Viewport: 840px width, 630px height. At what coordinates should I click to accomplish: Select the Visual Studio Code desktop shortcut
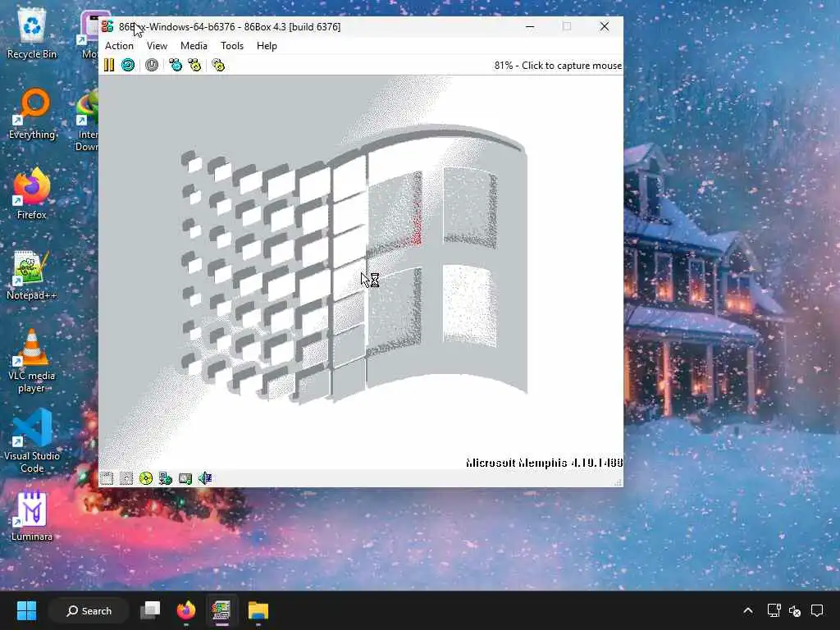32,441
